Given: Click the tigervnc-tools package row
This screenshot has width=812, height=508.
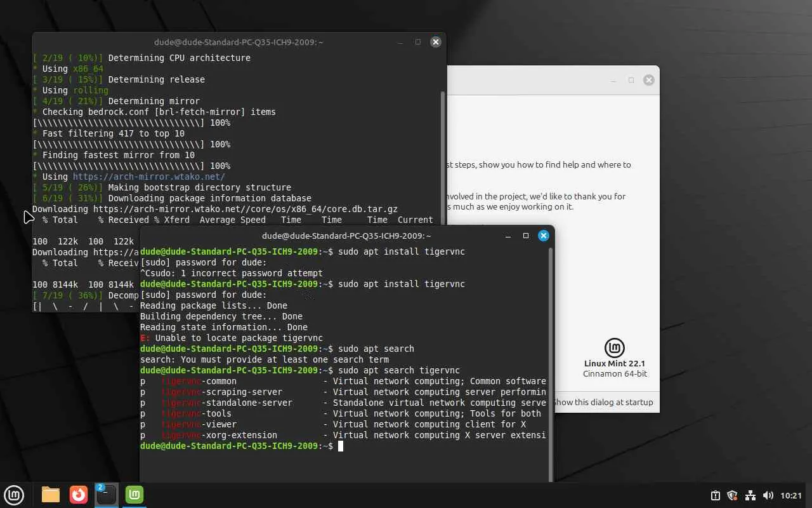Looking at the screenshot, I should (341, 413).
